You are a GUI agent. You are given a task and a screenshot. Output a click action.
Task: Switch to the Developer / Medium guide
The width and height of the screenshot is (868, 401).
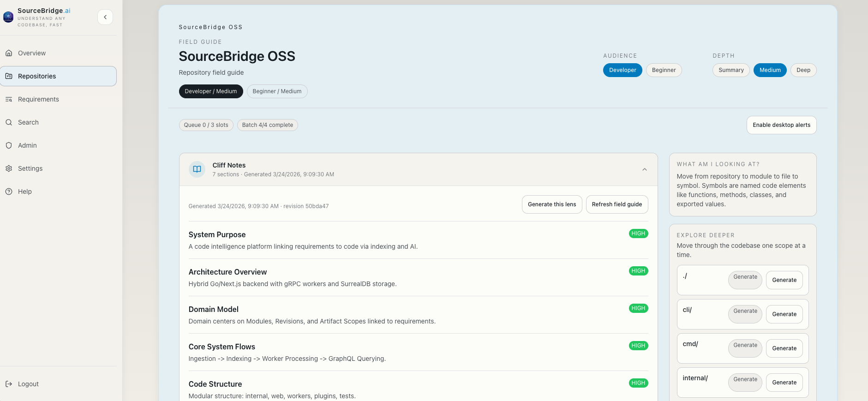click(x=211, y=91)
